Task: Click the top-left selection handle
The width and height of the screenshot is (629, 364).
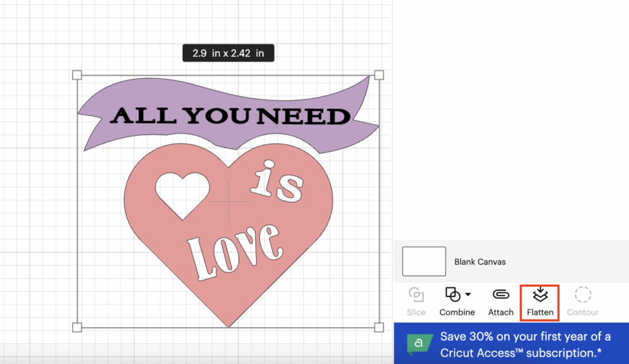Action: 77,75
